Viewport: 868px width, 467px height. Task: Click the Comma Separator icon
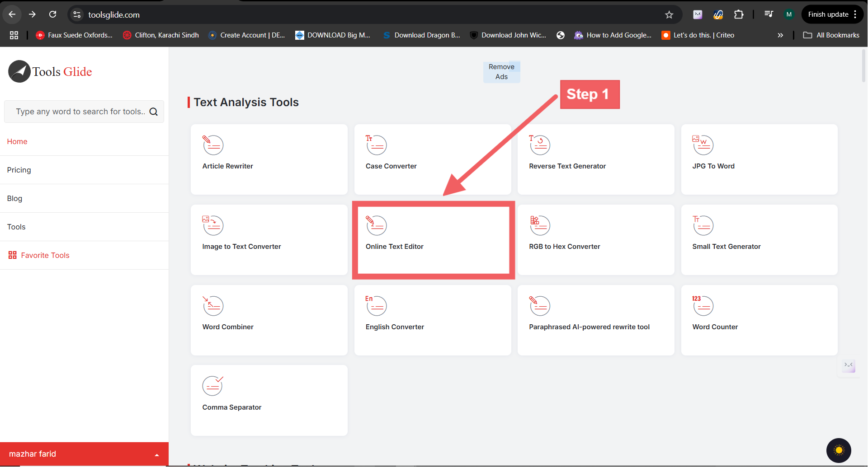[x=213, y=386]
